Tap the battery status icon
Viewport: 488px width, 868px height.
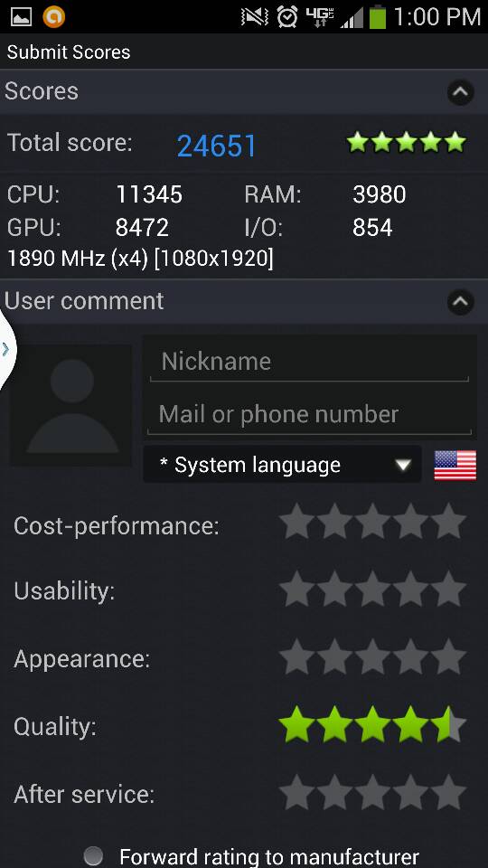378,16
